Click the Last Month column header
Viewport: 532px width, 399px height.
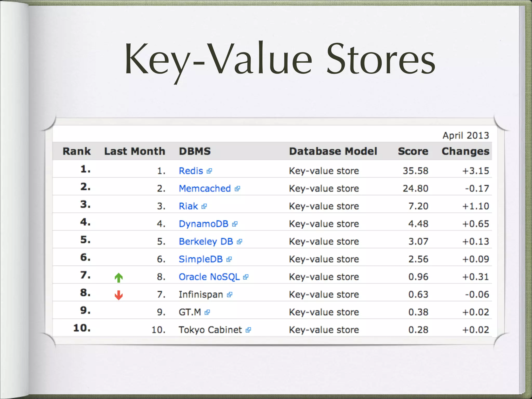(x=135, y=151)
